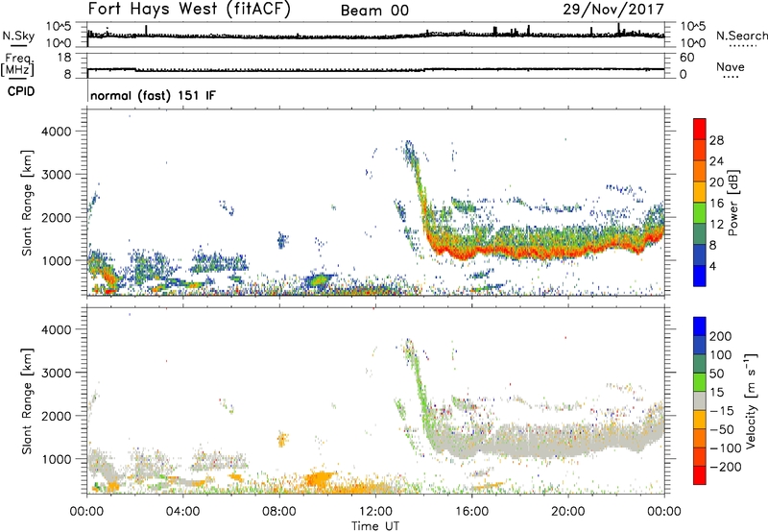The width and height of the screenshot is (768, 532).
Task: Click the red bottom segment of Velocity color bar
Action: 700,475
